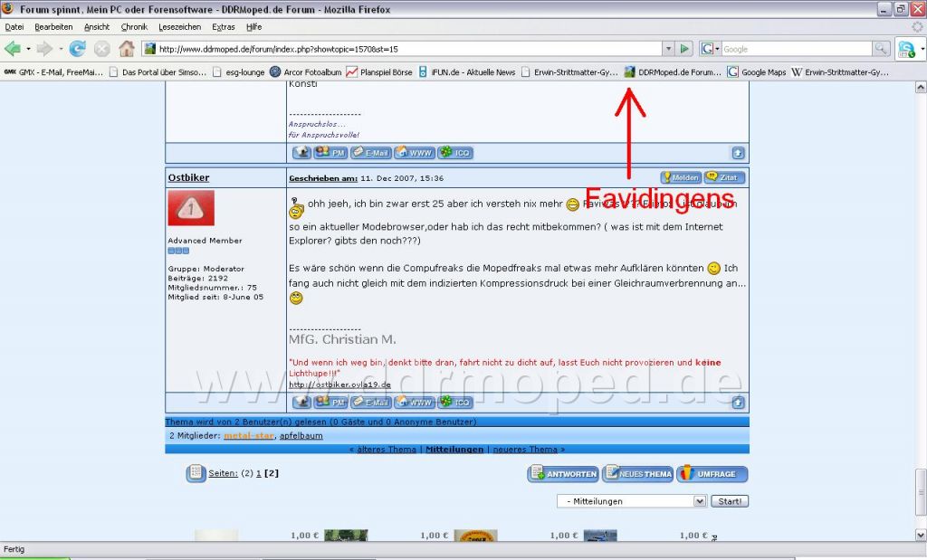Go to the Firefox home page icon
Viewport: 927px width, 560px height.
point(127,49)
